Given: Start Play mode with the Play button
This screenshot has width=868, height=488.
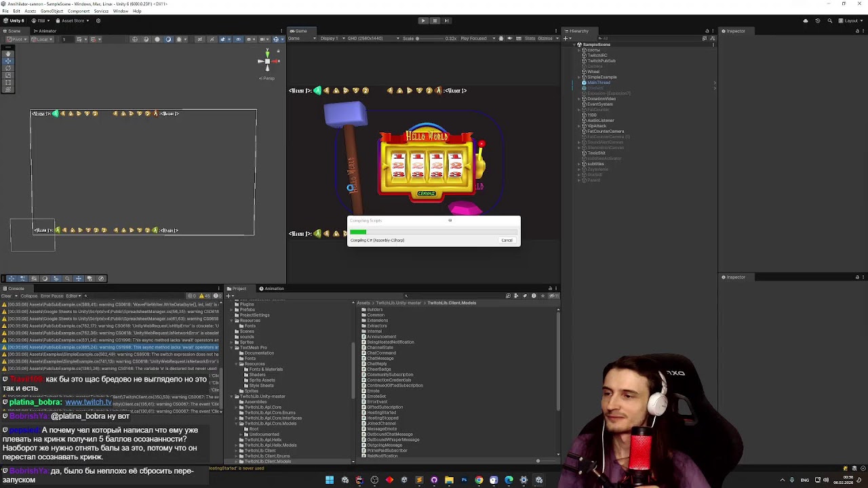Looking at the screenshot, I should [x=423, y=20].
